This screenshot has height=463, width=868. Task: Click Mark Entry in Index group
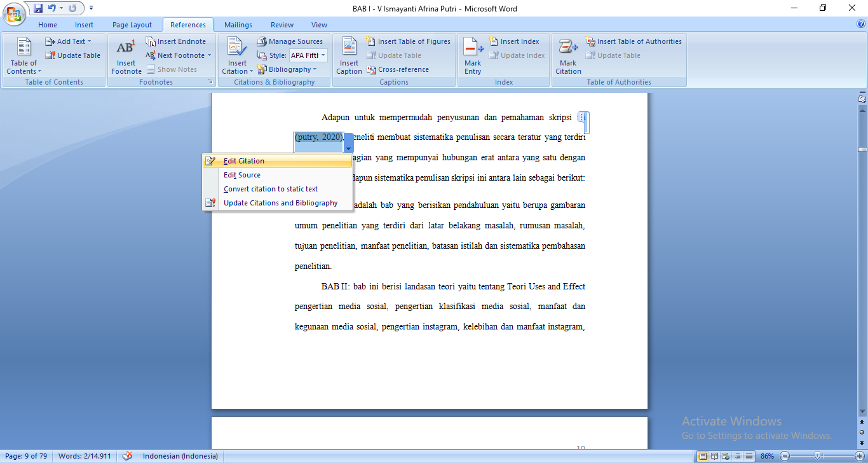point(472,56)
